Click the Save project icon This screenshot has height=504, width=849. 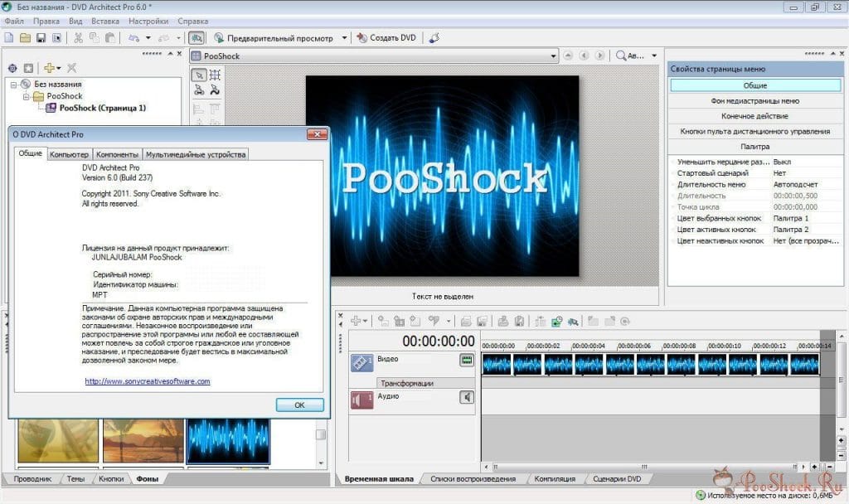point(40,37)
